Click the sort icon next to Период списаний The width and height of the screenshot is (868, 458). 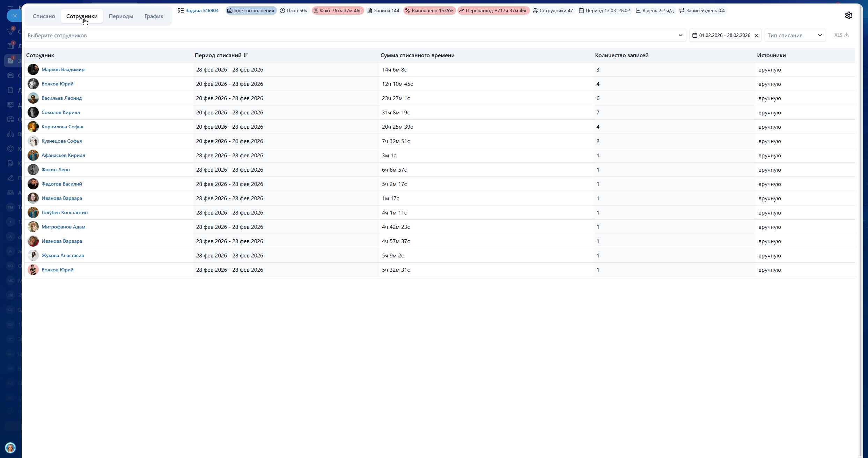pyautogui.click(x=246, y=55)
